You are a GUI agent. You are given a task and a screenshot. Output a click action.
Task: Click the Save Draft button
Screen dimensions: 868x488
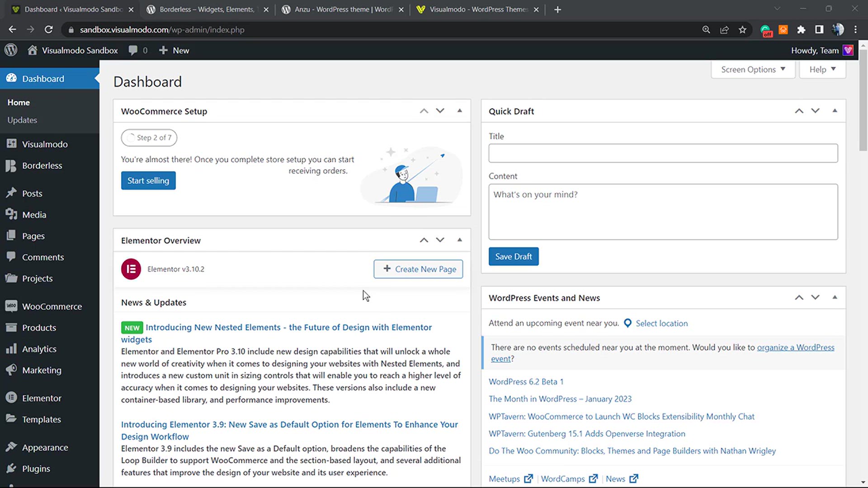click(x=514, y=256)
